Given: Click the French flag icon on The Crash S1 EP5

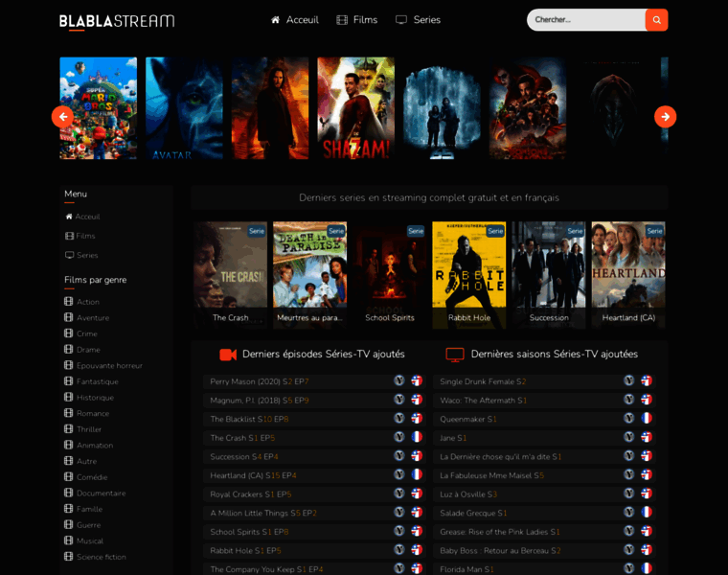Looking at the screenshot, I should pyautogui.click(x=417, y=437).
